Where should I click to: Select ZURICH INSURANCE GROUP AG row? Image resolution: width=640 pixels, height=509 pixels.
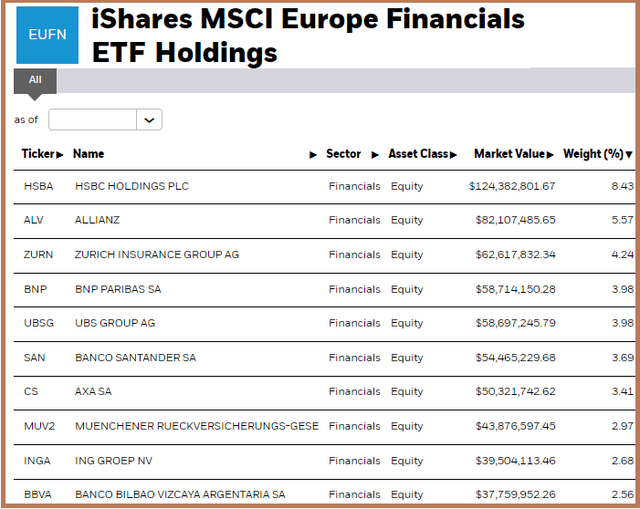tap(156, 255)
